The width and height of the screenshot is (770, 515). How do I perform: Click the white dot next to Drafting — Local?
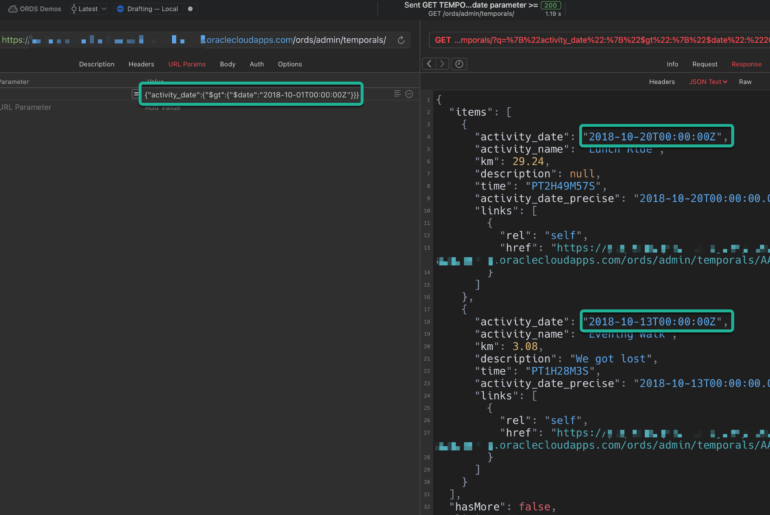tap(190, 9)
